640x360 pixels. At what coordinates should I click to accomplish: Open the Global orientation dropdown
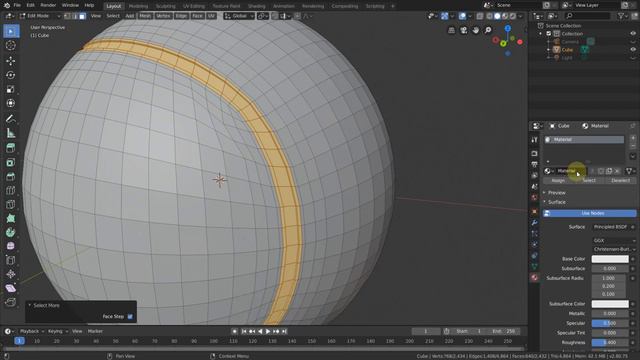pyautogui.click(x=239, y=16)
